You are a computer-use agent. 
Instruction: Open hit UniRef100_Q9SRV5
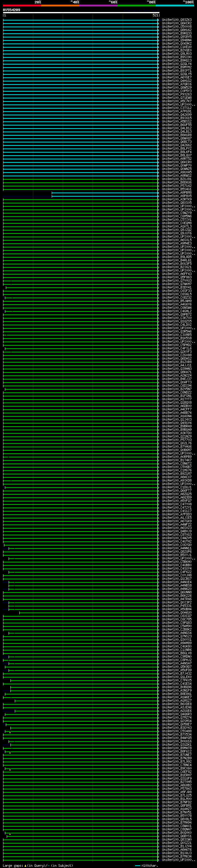pyautogui.click(x=177, y=37)
